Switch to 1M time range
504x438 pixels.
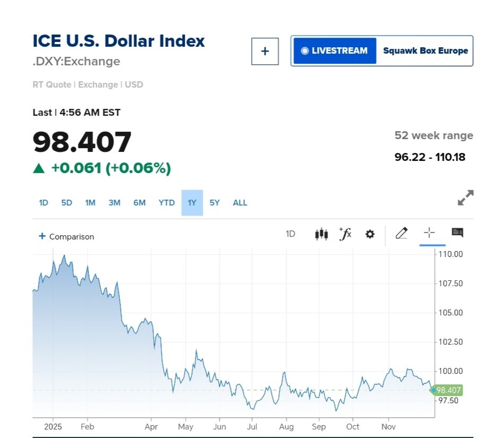[90, 203]
